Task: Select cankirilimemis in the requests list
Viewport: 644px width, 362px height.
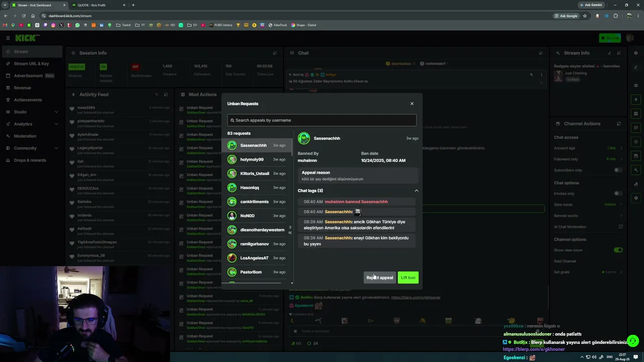Action: coord(257,202)
